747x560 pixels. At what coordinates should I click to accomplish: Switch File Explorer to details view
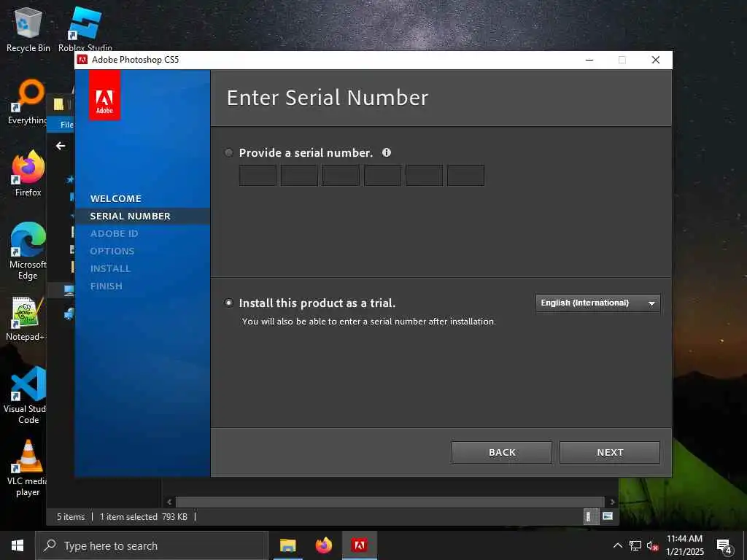tap(591, 517)
